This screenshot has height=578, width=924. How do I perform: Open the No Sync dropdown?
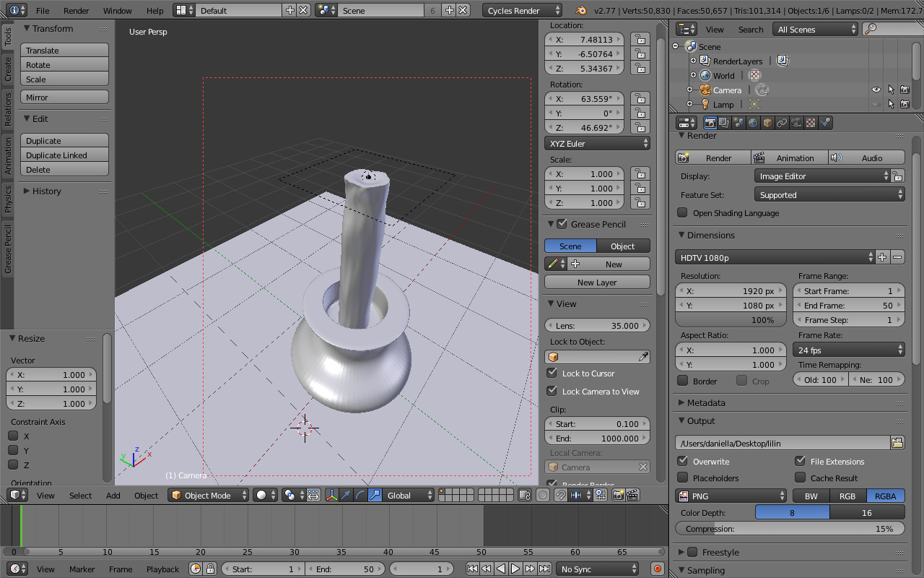click(x=598, y=569)
